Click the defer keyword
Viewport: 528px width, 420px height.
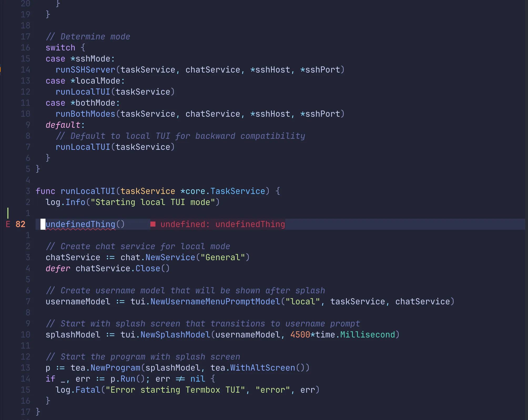(x=58, y=268)
